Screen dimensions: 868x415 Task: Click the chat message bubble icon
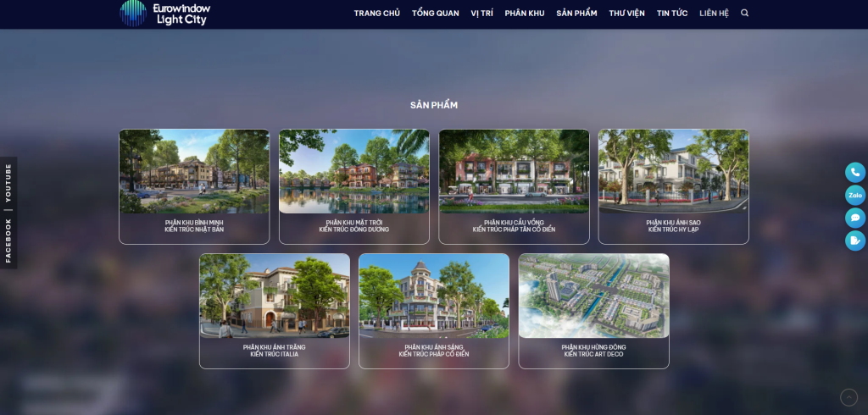pos(855,218)
